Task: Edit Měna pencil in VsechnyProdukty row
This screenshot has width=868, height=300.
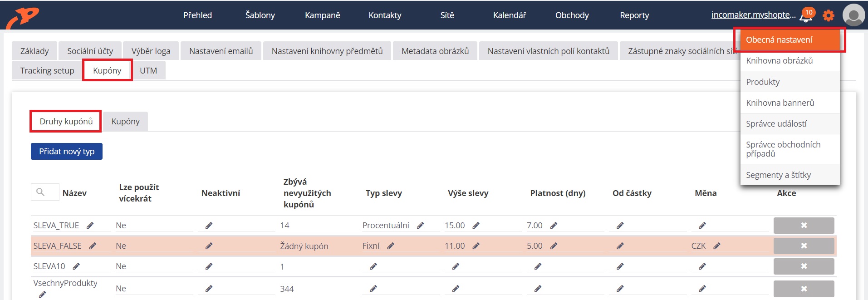Action: click(702, 288)
